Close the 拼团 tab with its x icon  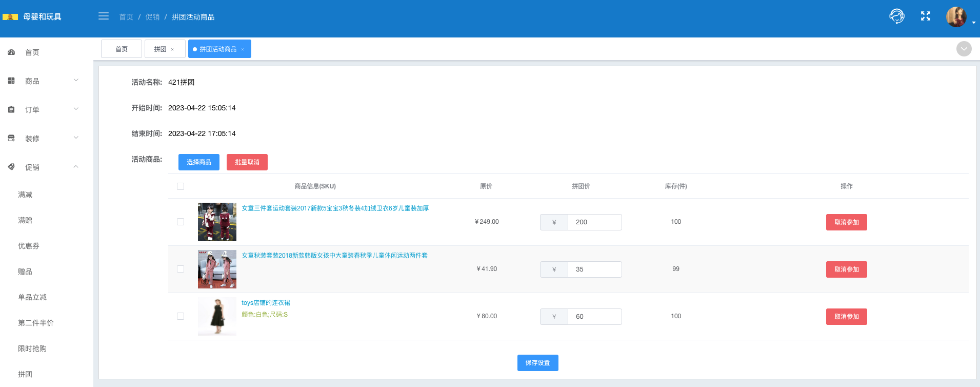click(x=172, y=49)
